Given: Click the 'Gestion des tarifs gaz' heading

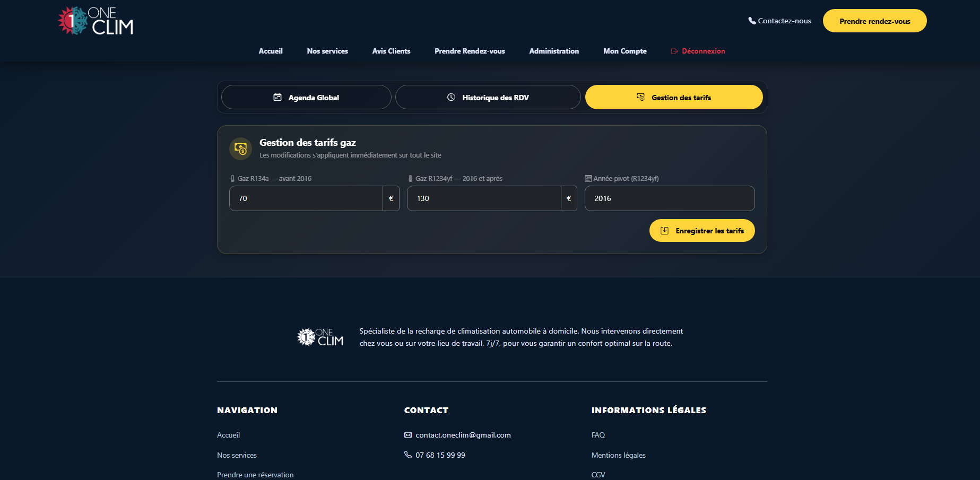Looking at the screenshot, I should coord(308,142).
